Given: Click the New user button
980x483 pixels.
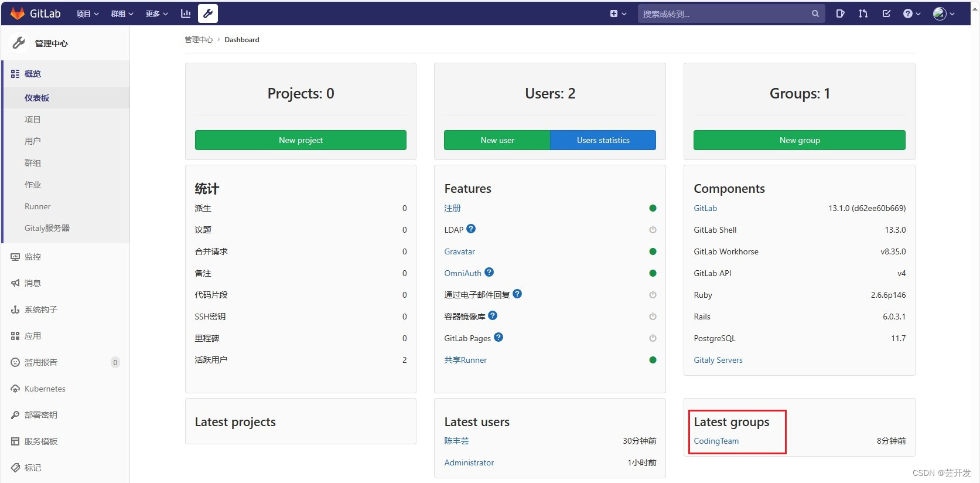Looking at the screenshot, I should click(x=497, y=140).
